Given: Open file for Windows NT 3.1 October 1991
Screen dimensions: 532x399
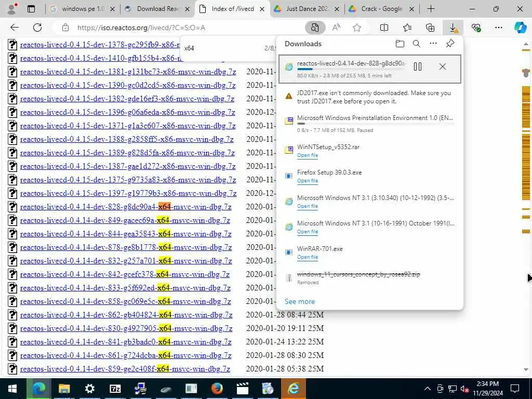Looking at the screenshot, I should click(308, 232).
